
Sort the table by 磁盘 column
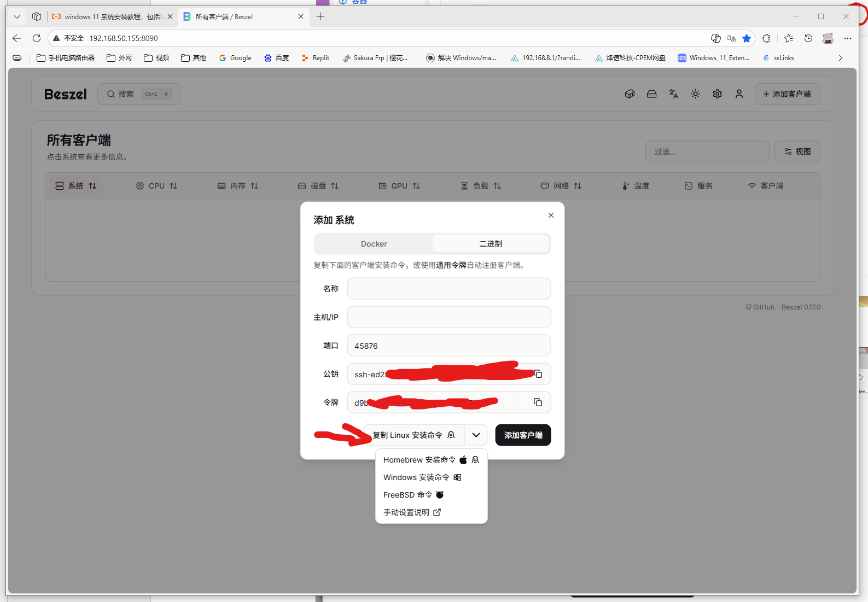click(x=318, y=186)
